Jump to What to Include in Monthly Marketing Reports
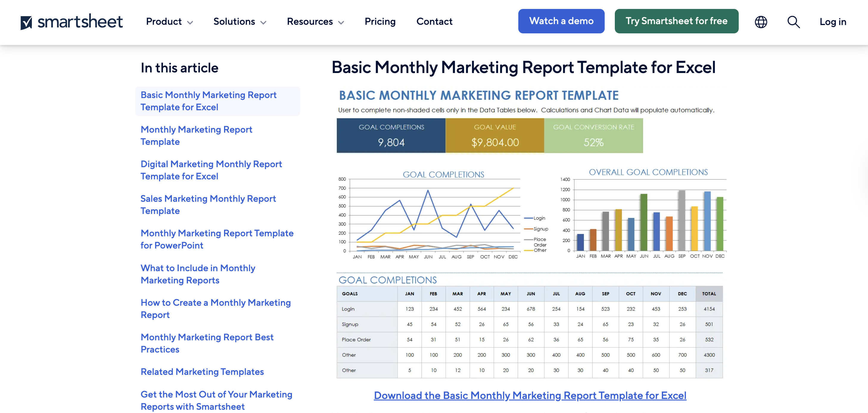This screenshot has width=868, height=413. 198,274
